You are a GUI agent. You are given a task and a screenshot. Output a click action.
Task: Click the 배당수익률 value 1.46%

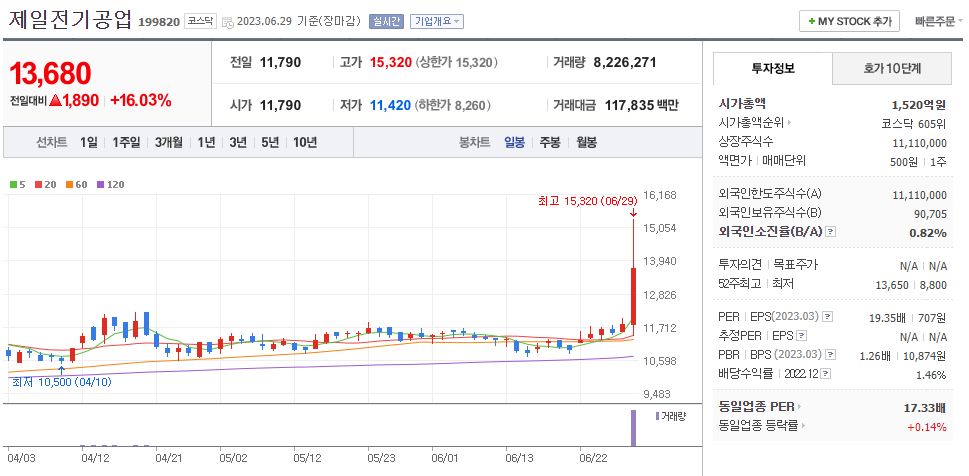coord(930,375)
